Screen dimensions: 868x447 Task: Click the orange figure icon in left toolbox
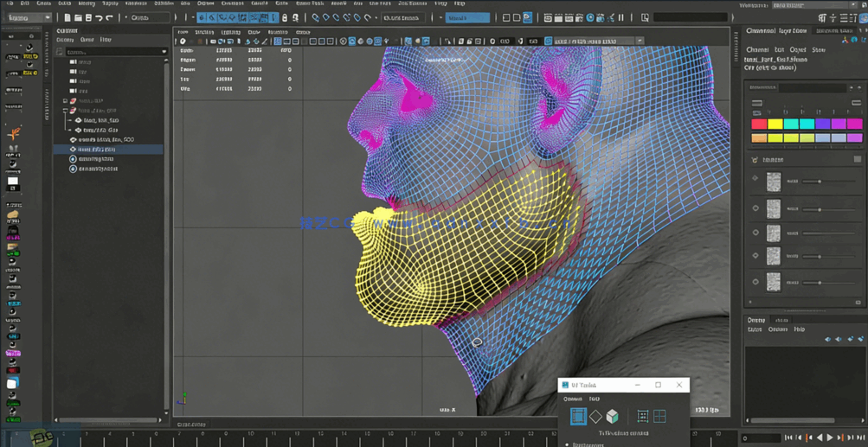tap(14, 134)
